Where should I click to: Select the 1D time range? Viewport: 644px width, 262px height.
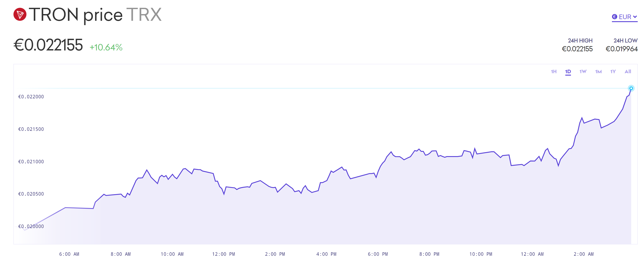click(568, 72)
